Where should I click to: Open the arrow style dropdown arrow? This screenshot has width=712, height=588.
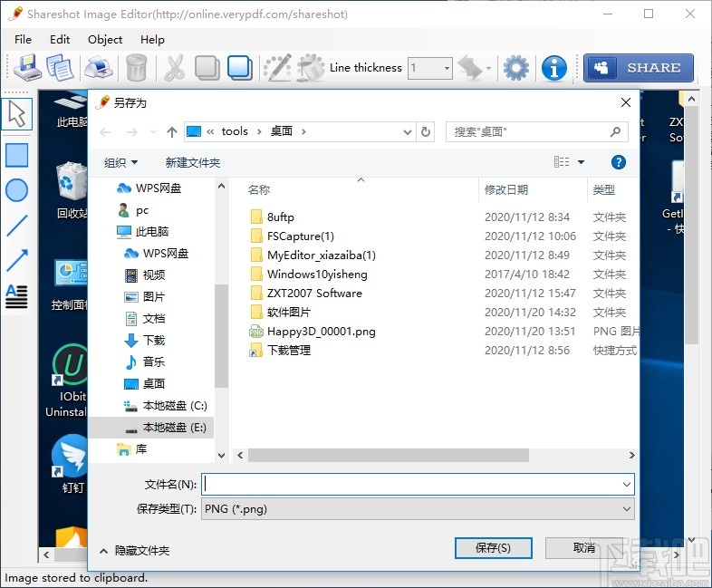pos(488,68)
